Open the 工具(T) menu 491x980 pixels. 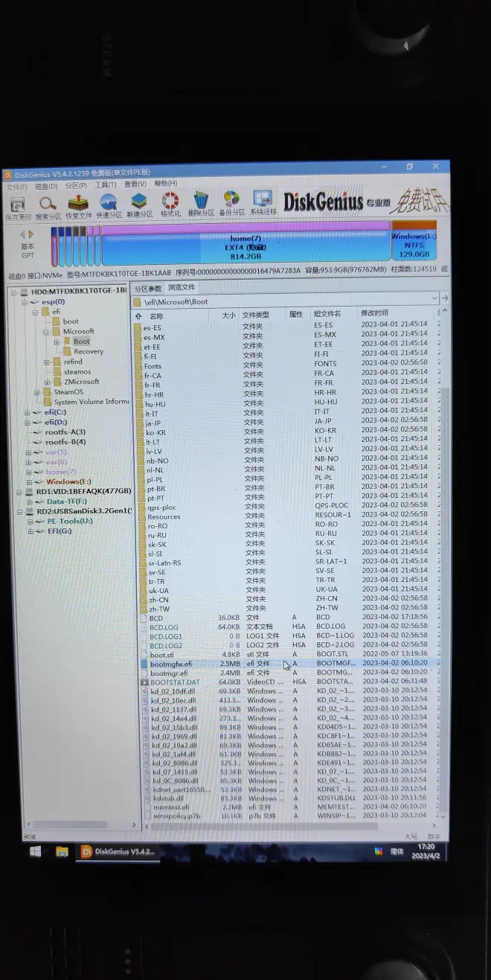[106, 185]
